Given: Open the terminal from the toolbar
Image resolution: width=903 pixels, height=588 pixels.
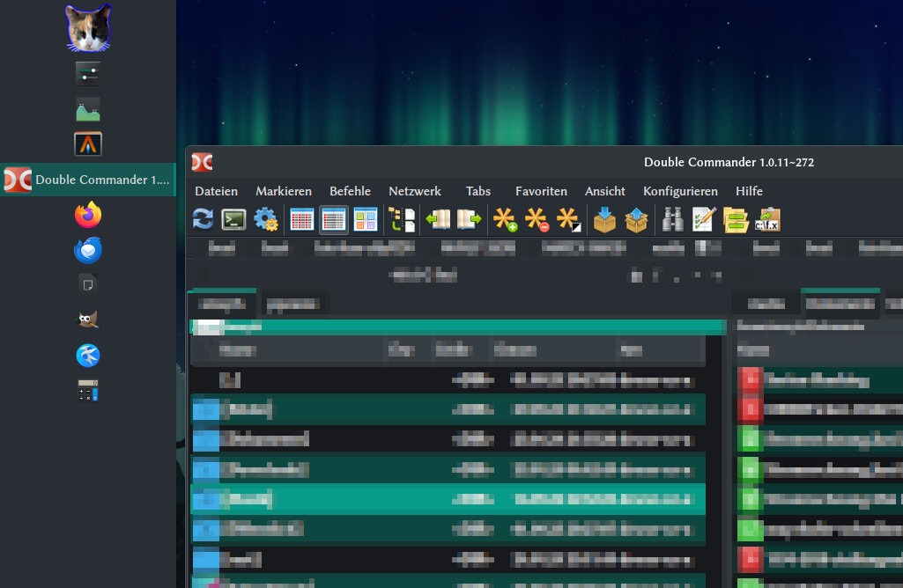Looking at the screenshot, I should [233, 219].
